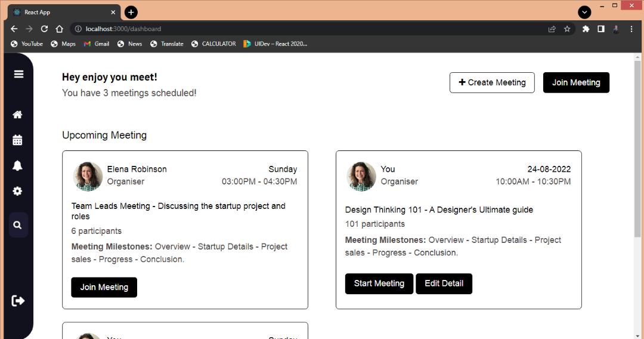Open the Gmail bookmark
Screen dimensions: 644x339
(x=97, y=44)
